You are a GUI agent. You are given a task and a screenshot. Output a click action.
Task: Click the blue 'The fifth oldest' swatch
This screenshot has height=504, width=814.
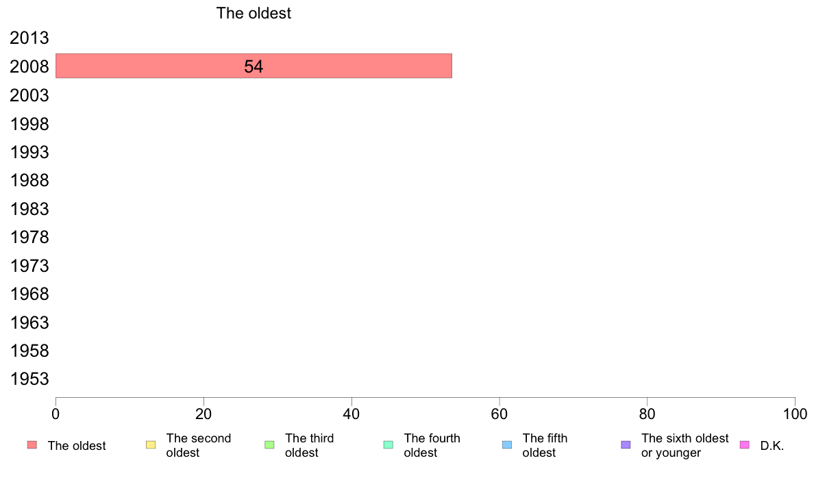tap(507, 445)
